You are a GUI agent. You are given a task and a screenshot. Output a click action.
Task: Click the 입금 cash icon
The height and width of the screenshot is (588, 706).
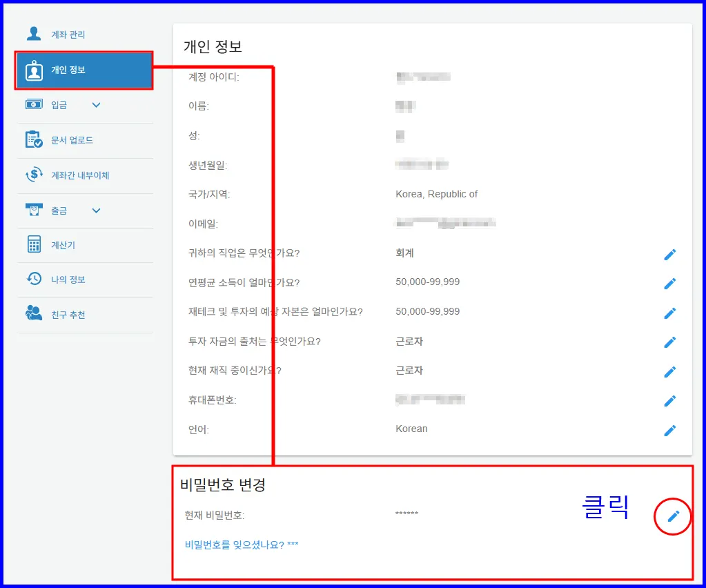[34, 104]
